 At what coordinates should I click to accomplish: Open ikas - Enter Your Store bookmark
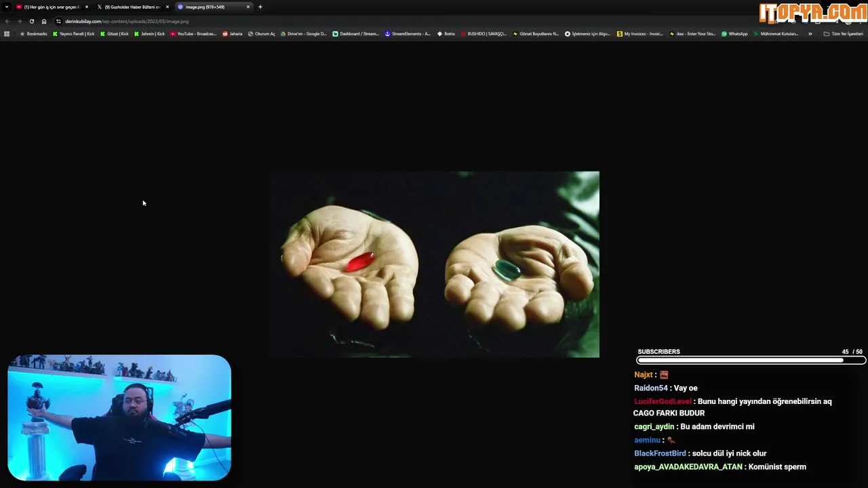692,33
